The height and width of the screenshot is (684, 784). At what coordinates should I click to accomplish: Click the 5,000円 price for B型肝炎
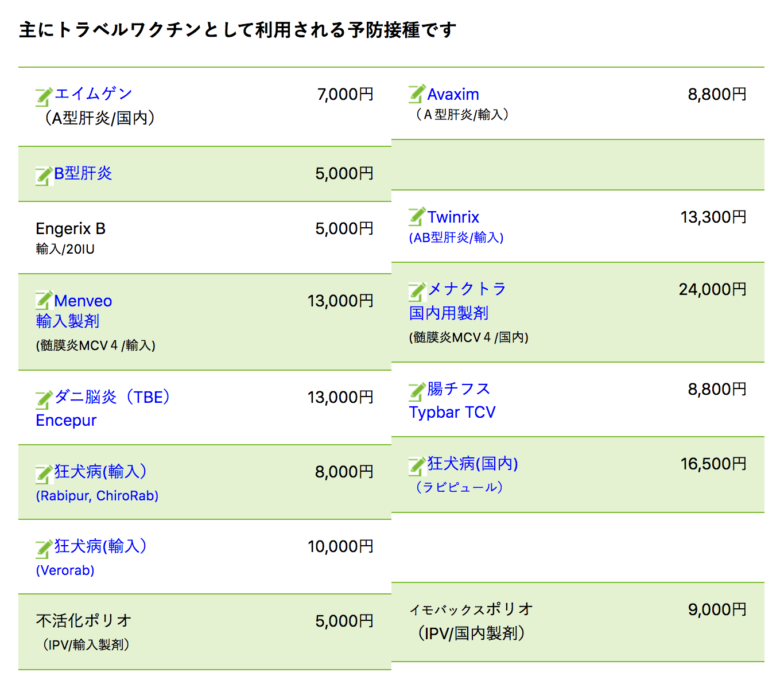pos(344,173)
